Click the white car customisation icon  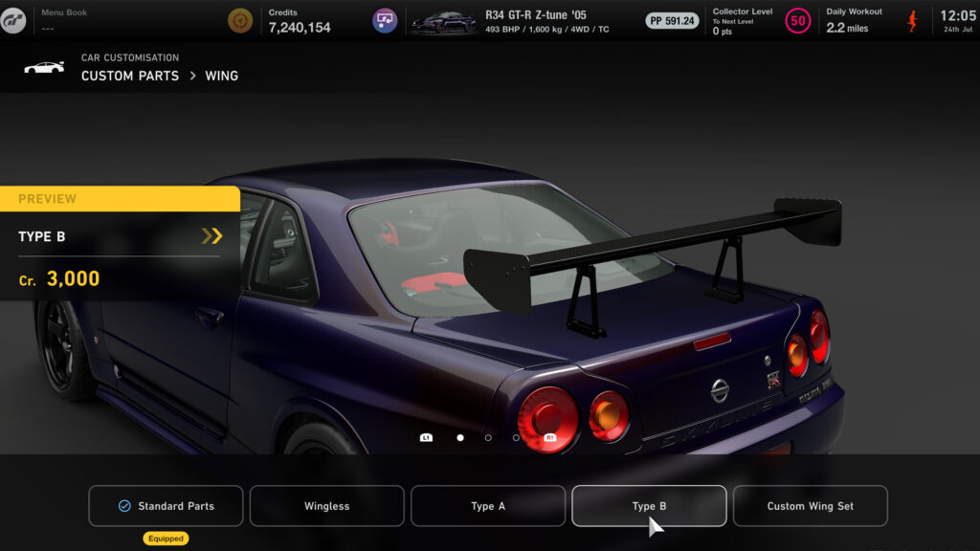click(x=44, y=68)
